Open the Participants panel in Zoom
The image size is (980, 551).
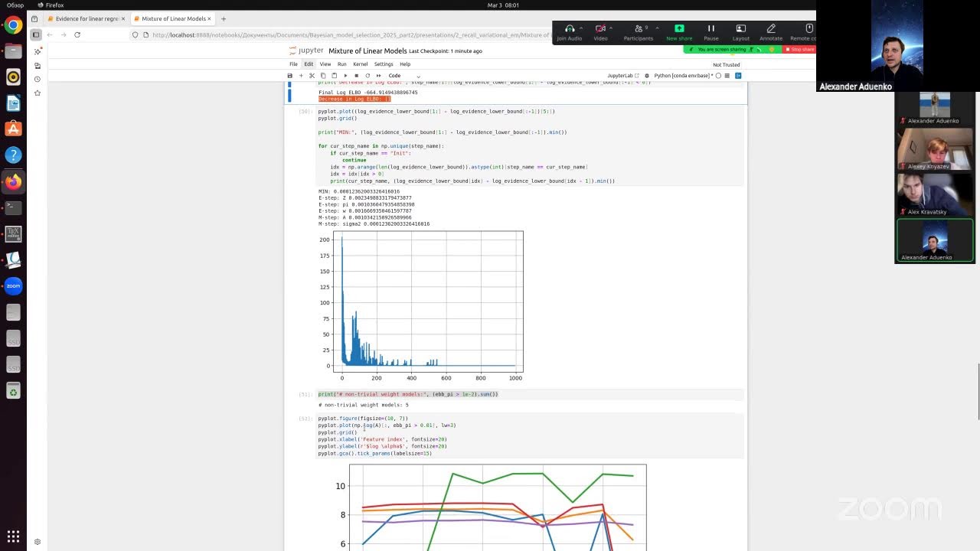click(x=638, y=32)
